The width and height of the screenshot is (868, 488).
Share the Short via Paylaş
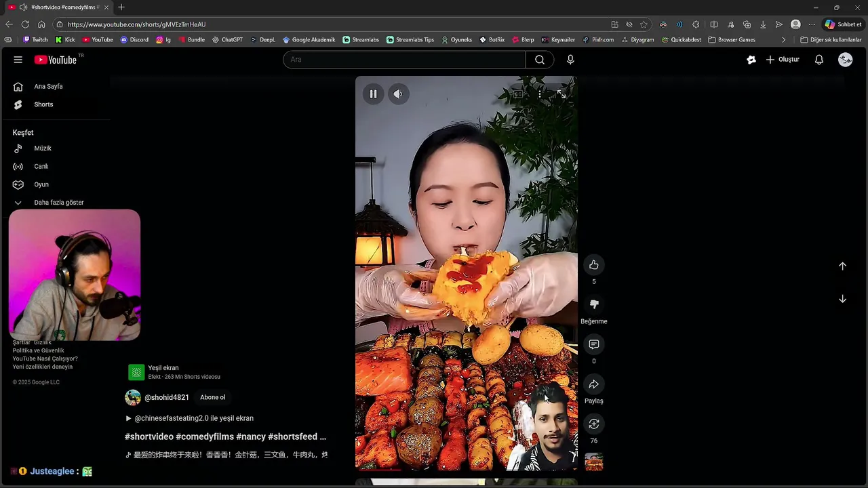point(594,384)
